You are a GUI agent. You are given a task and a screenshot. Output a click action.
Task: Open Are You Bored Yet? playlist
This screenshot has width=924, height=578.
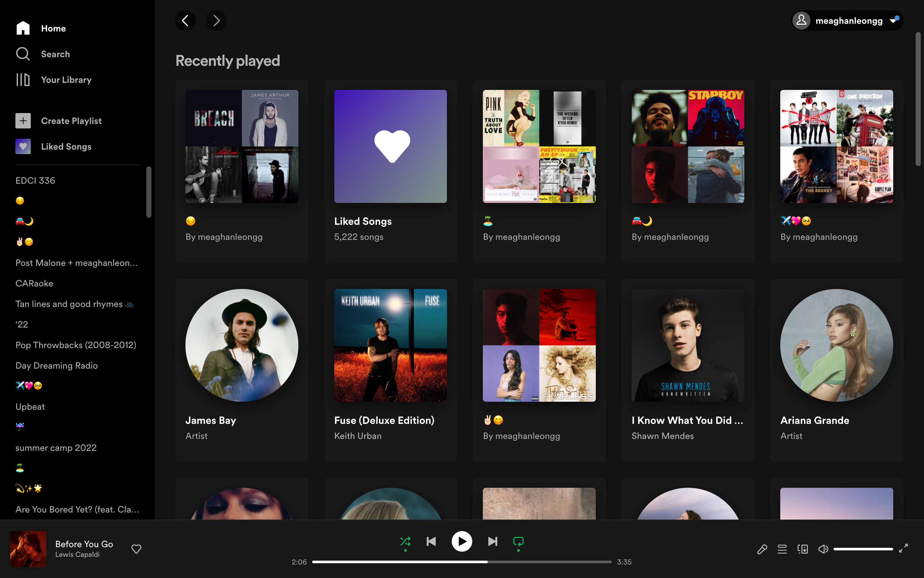pos(77,509)
